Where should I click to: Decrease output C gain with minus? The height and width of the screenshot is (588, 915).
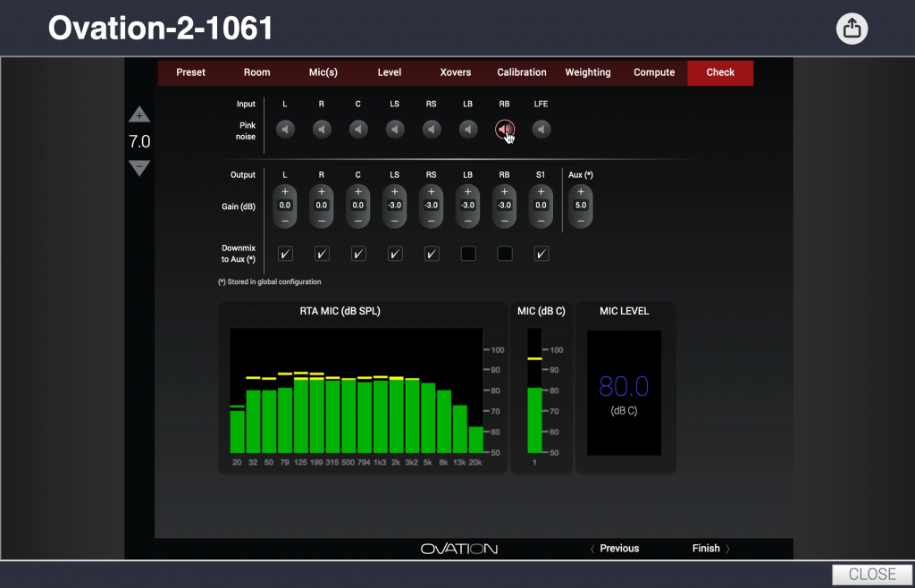(x=357, y=221)
